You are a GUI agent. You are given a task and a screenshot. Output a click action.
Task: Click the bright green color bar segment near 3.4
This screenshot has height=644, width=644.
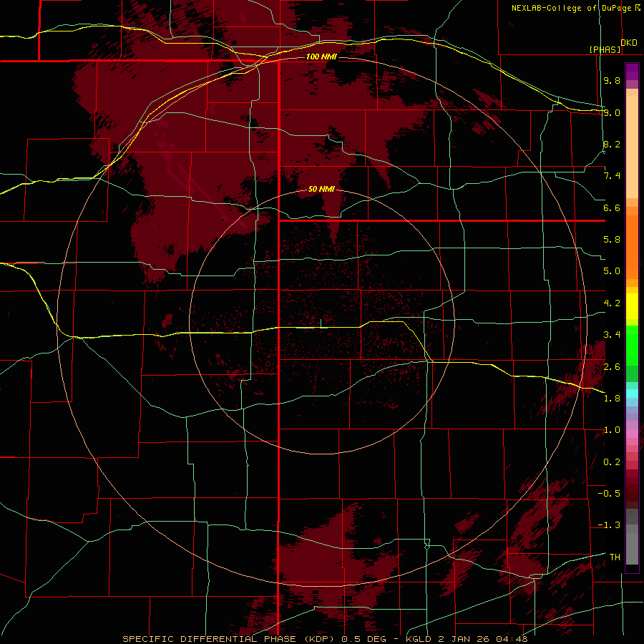(632, 345)
